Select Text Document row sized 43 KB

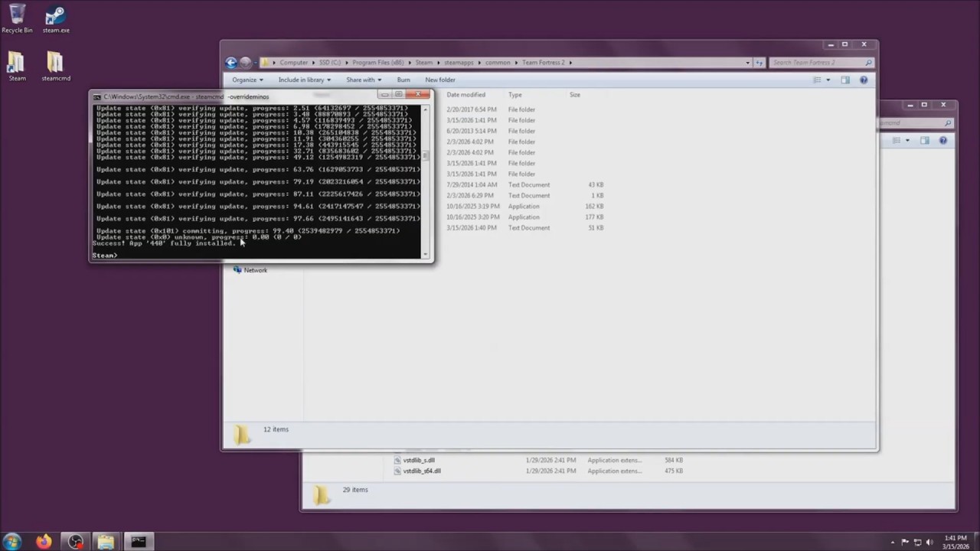(x=525, y=184)
